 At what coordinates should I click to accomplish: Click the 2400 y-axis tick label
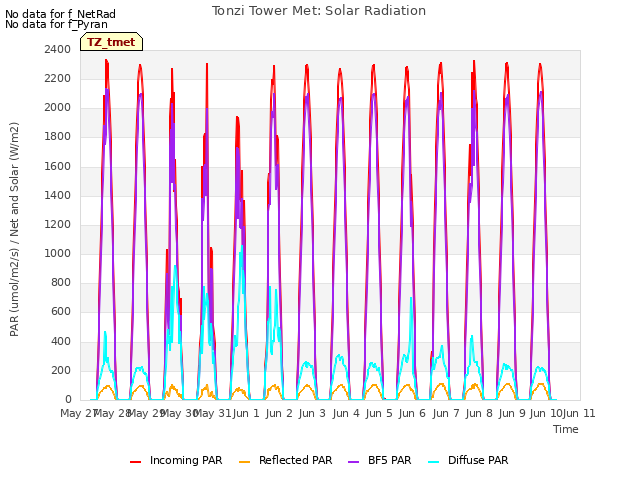coord(58,49)
